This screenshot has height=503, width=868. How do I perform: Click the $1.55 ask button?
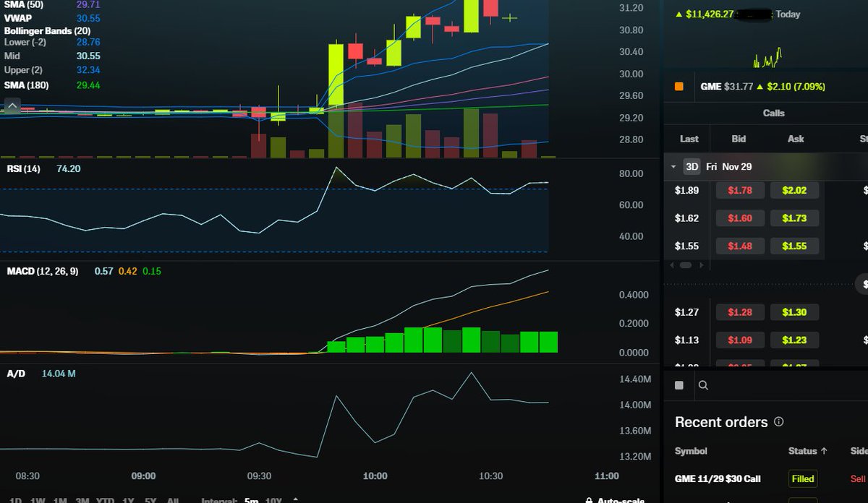tap(794, 246)
